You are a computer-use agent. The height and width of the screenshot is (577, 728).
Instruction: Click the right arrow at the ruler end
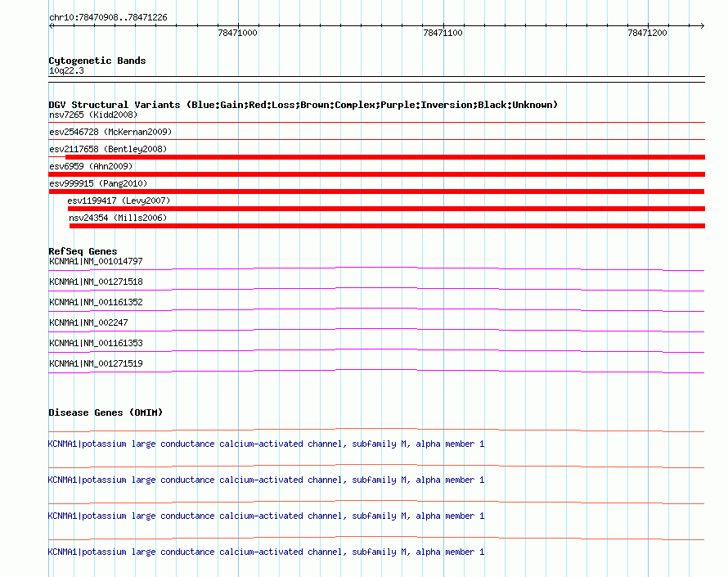pyautogui.click(x=702, y=26)
